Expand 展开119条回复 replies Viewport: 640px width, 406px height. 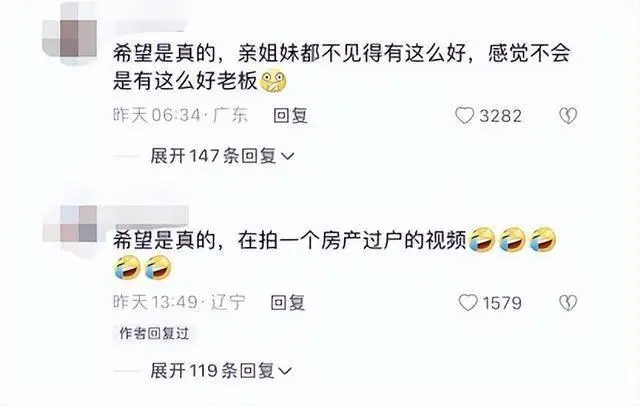point(221,371)
